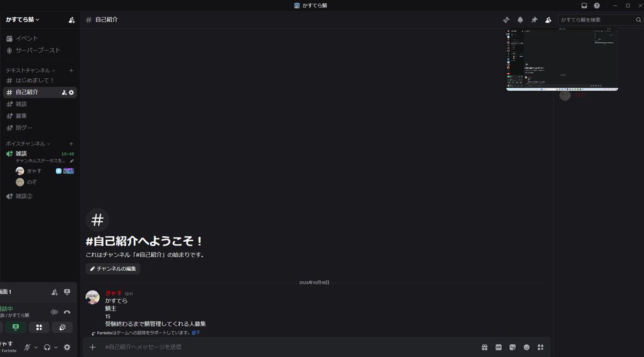Join the 雑談② voice channel

40,196
